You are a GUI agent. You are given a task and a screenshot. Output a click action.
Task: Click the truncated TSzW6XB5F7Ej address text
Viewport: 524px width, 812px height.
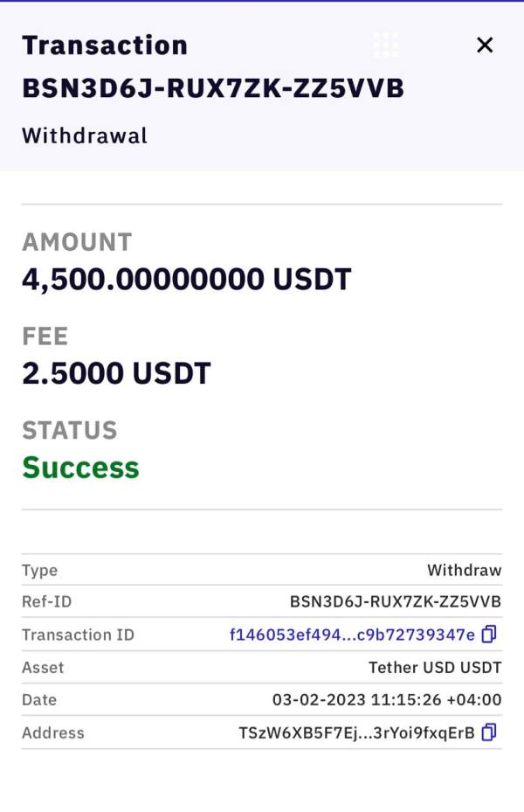[x=356, y=733]
